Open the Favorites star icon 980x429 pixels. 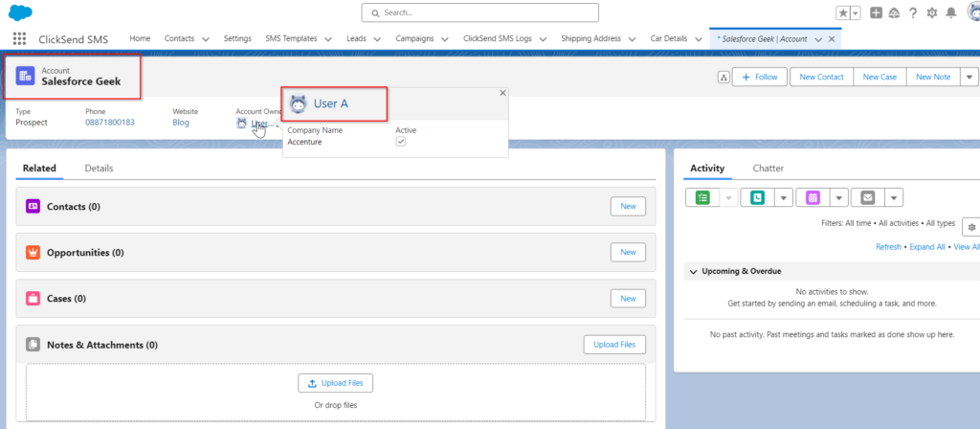[843, 13]
